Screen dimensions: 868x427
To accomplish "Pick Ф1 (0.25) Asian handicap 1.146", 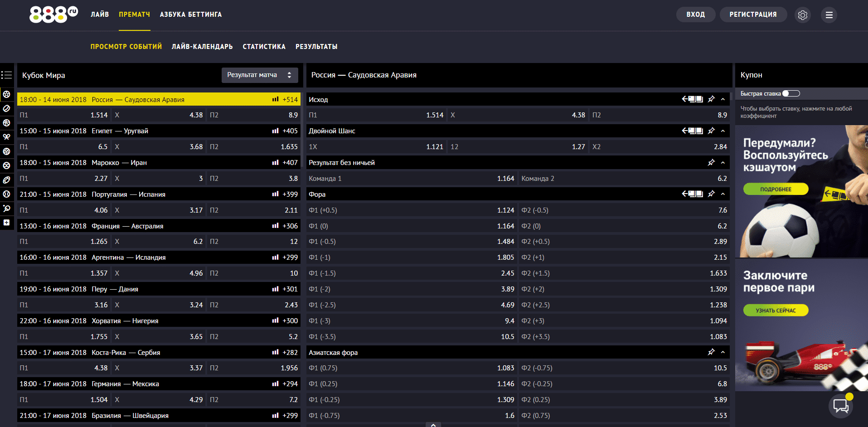I will [412, 384].
